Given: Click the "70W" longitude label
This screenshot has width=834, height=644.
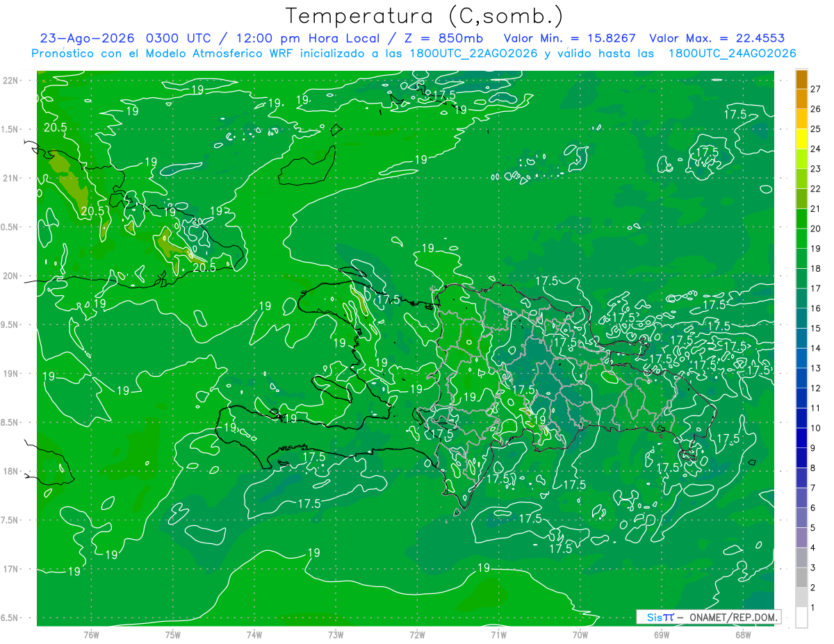Looking at the screenshot, I should pyautogui.click(x=580, y=634).
